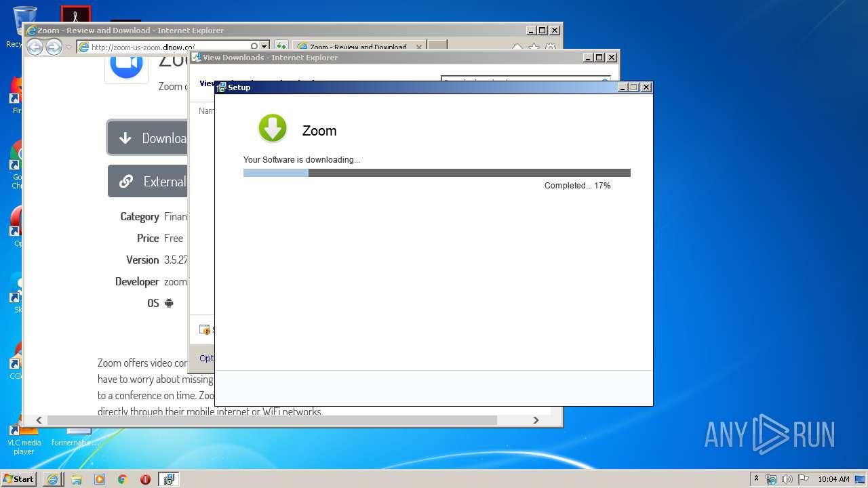Open IE Tools gear icon

(x=551, y=47)
